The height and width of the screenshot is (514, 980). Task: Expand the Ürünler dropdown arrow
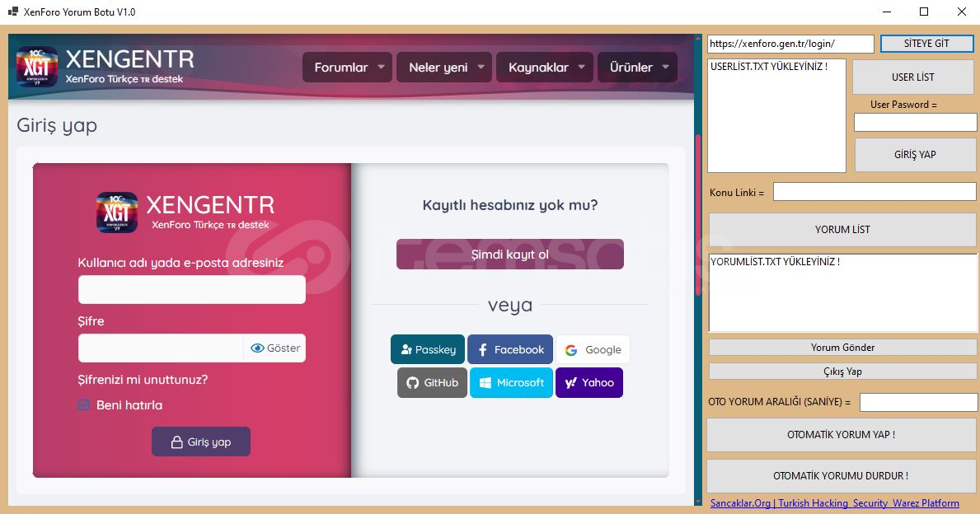[x=666, y=67]
